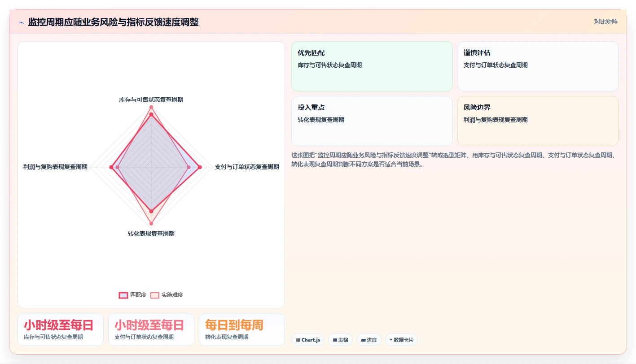Open the 风险边界 matrix card
636x364 pixels.
(x=538, y=121)
